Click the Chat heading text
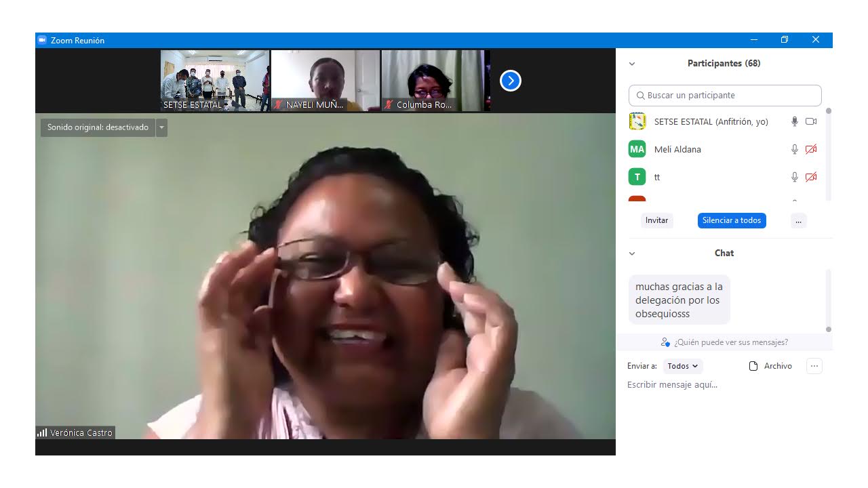 pos(724,253)
